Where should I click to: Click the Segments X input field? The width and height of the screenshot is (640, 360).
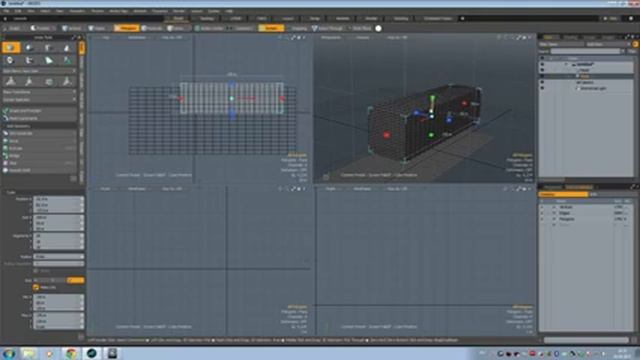coord(59,236)
